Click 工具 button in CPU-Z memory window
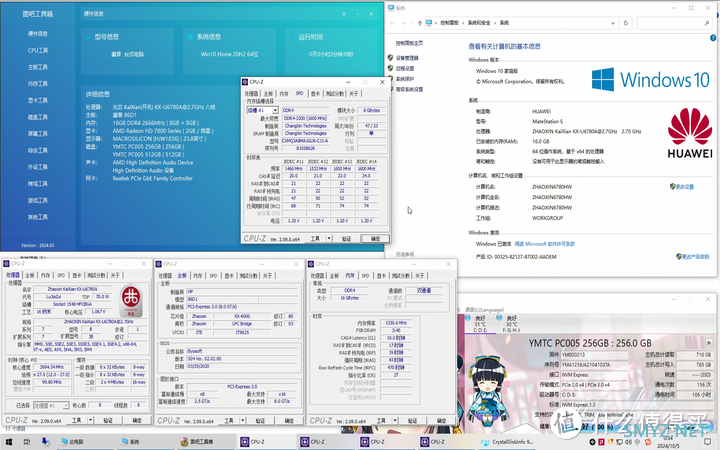 381,420
